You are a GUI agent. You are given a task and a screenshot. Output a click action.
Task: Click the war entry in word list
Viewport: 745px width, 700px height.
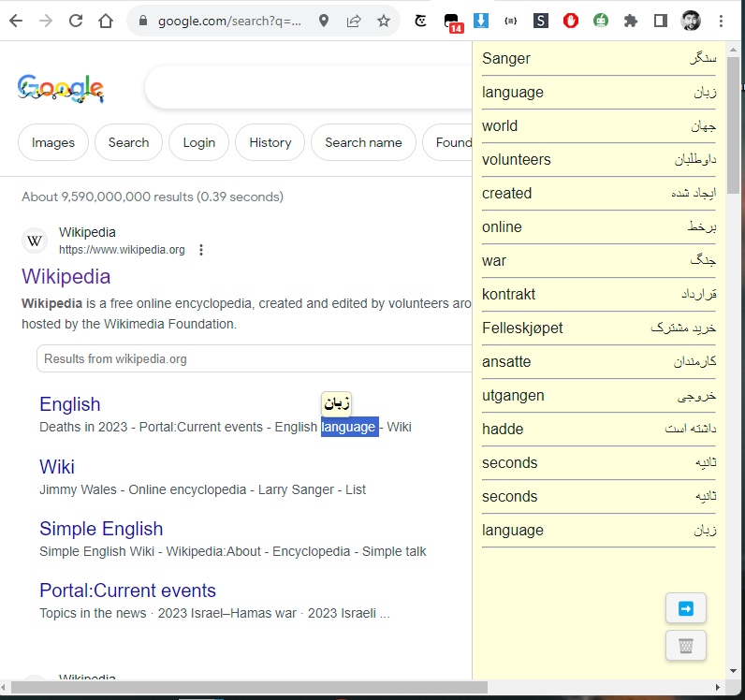pyautogui.click(x=599, y=261)
